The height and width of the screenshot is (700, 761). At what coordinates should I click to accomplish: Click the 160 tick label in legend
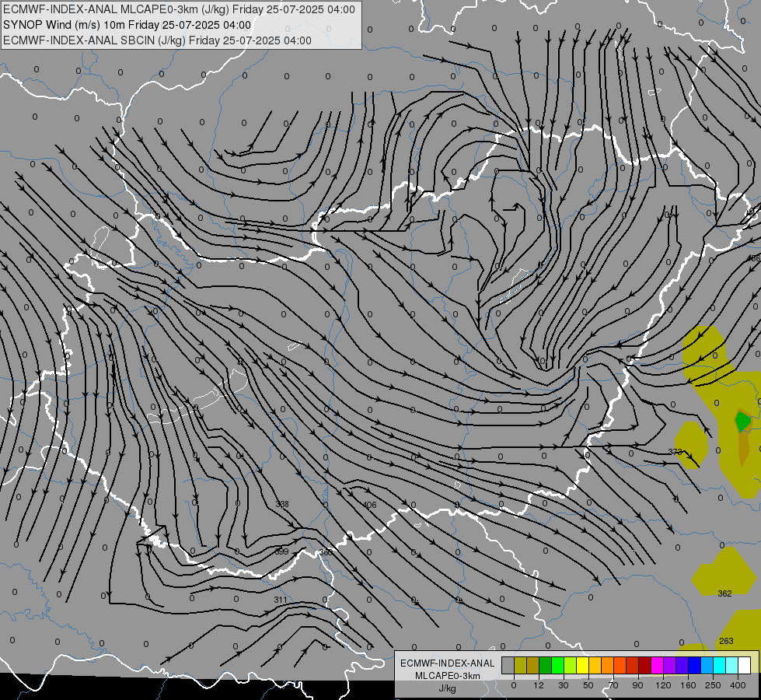coord(688,685)
